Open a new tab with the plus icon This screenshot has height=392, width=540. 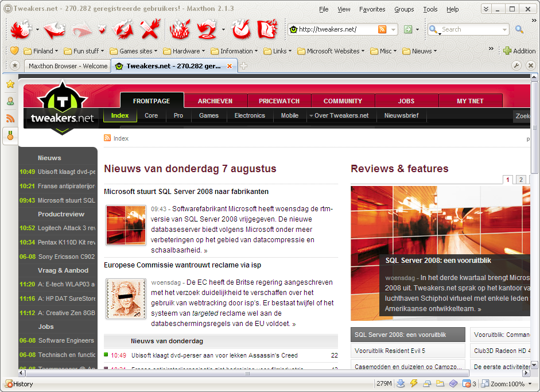243,66
